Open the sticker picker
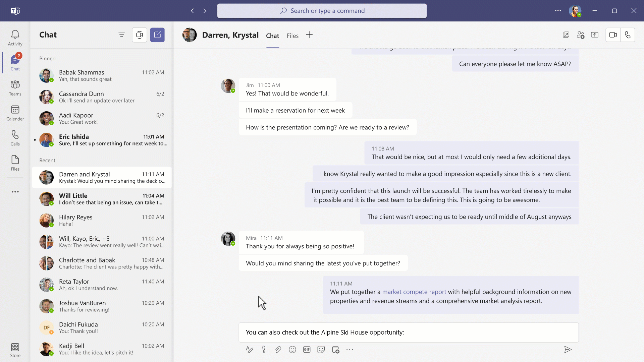The height and width of the screenshot is (362, 644). click(x=321, y=349)
